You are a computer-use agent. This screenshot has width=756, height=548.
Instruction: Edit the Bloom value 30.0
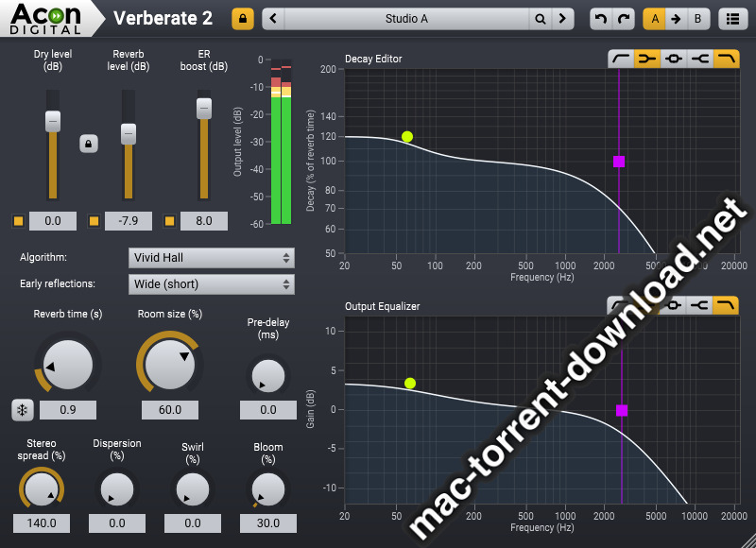pos(268,522)
